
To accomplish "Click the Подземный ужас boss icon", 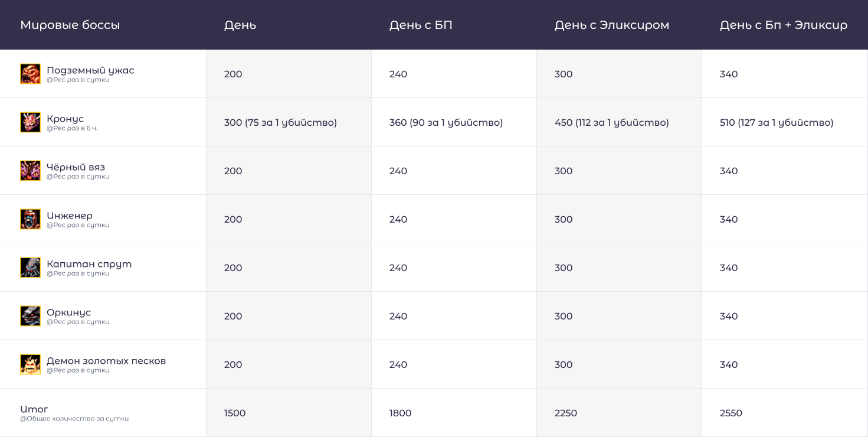I will tap(31, 74).
